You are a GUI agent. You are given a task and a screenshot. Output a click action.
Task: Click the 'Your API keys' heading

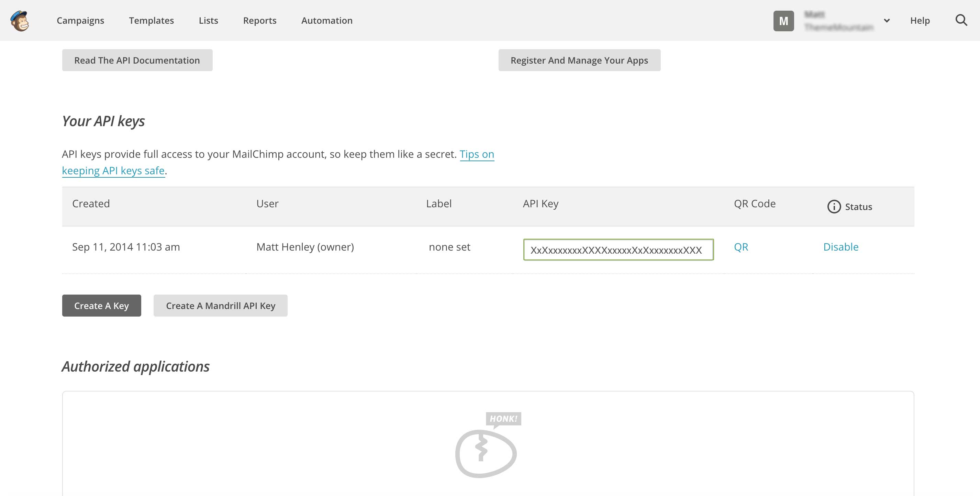[x=103, y=121]
